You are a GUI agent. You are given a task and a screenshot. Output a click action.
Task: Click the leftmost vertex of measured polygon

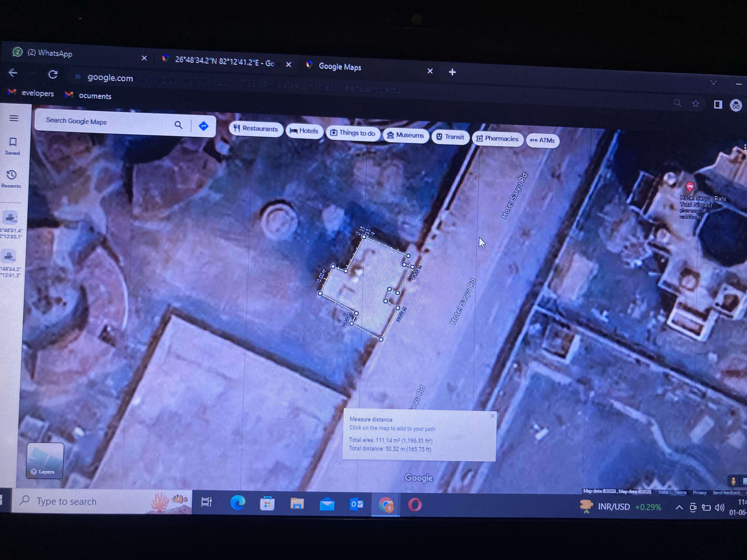click(x=320, y=294)
